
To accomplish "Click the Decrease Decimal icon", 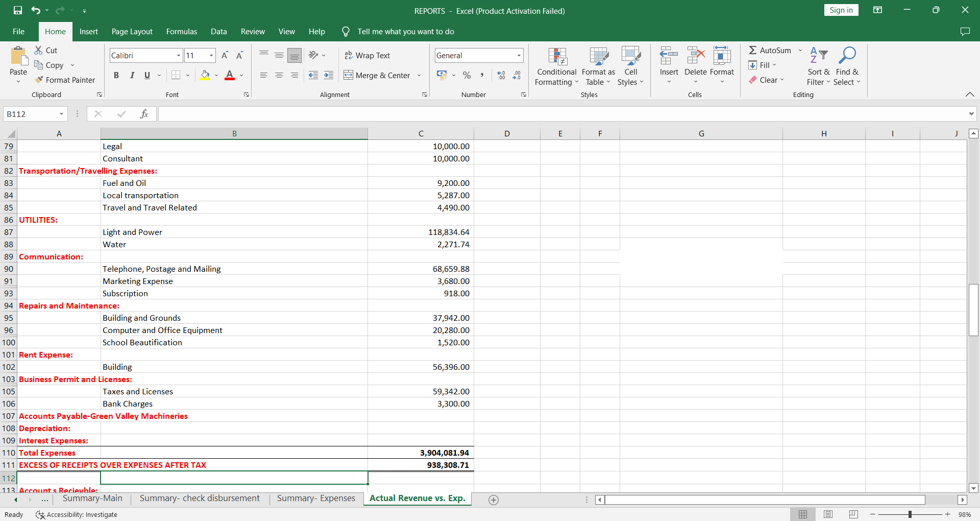I will (x=517, y=75).
